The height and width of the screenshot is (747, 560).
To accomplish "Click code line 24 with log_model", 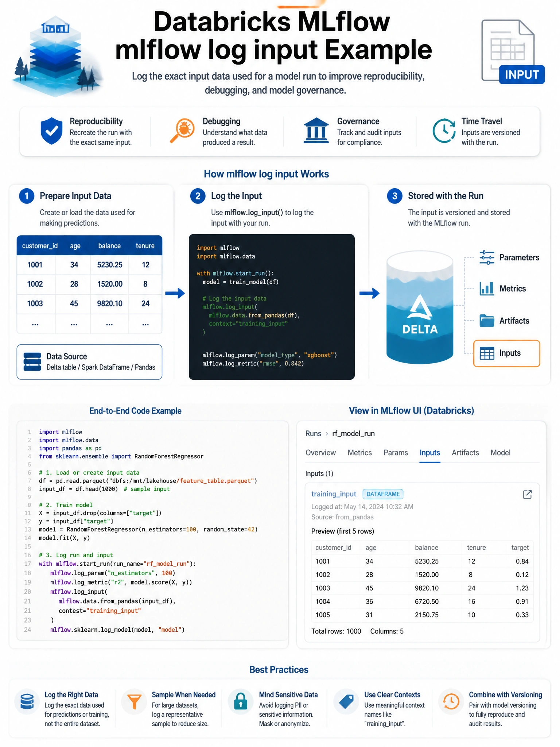I will 117,630.
